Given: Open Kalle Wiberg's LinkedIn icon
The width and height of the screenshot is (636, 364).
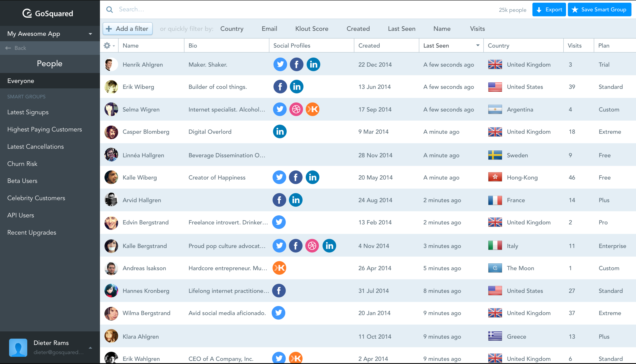Looking at the screenshot, I should [312, 177].
